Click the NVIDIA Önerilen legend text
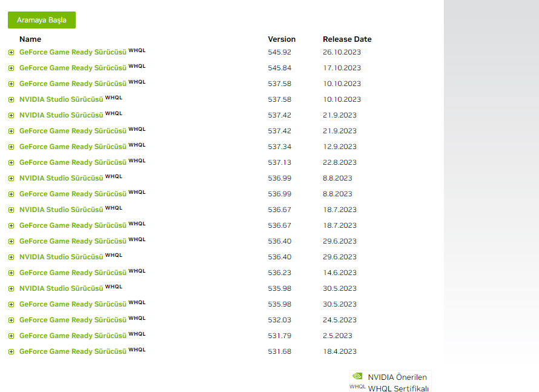The image size is (539, 392). point(397,377)
